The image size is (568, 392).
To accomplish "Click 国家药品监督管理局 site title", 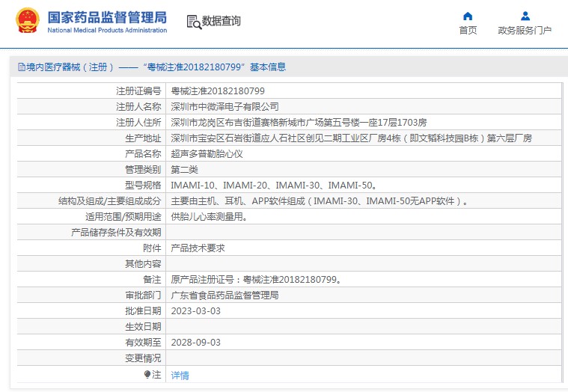I will tap(107, 17).
